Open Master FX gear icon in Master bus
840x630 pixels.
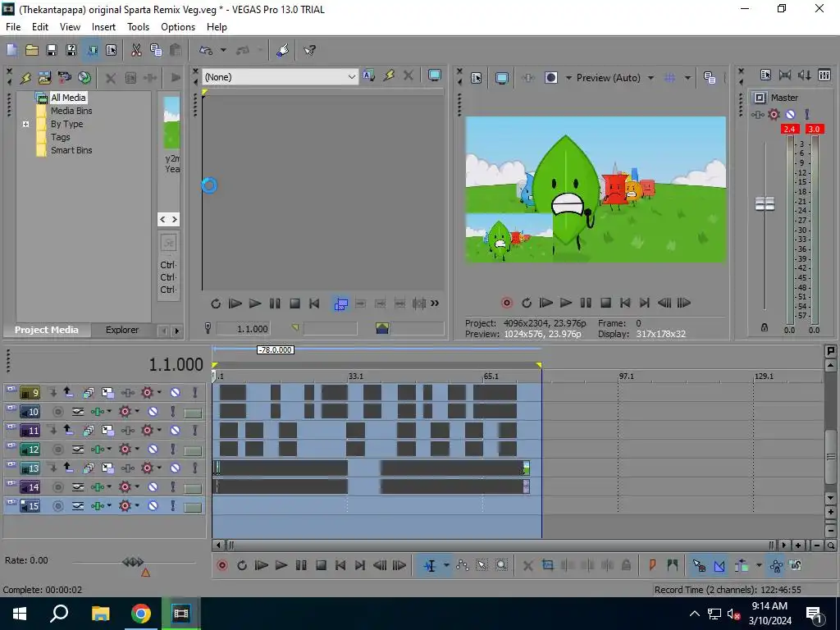(x=774, y=114)
